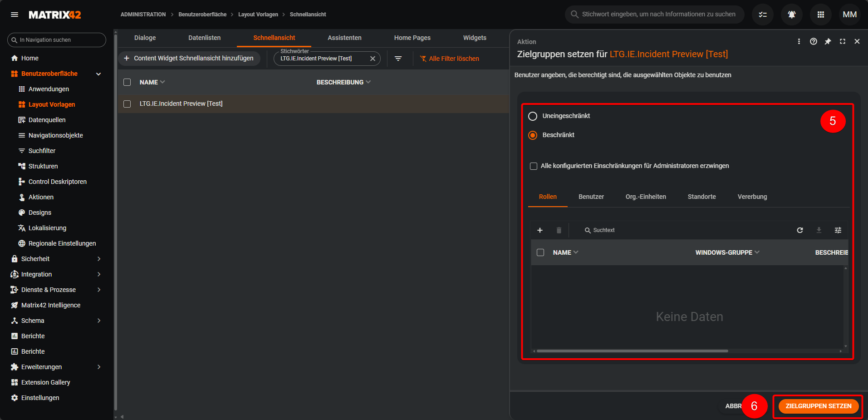Click the ZIELGRUPPEN SETZEN button

coord(818,406)
